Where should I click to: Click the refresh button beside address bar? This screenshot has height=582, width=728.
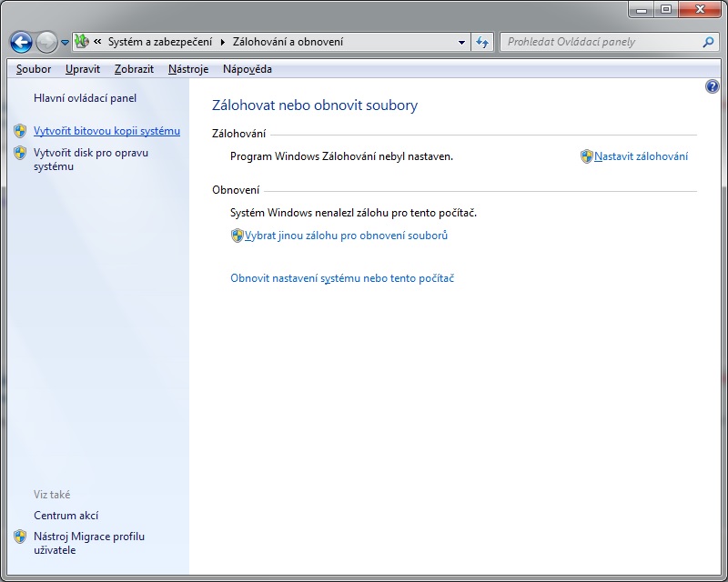482,42
